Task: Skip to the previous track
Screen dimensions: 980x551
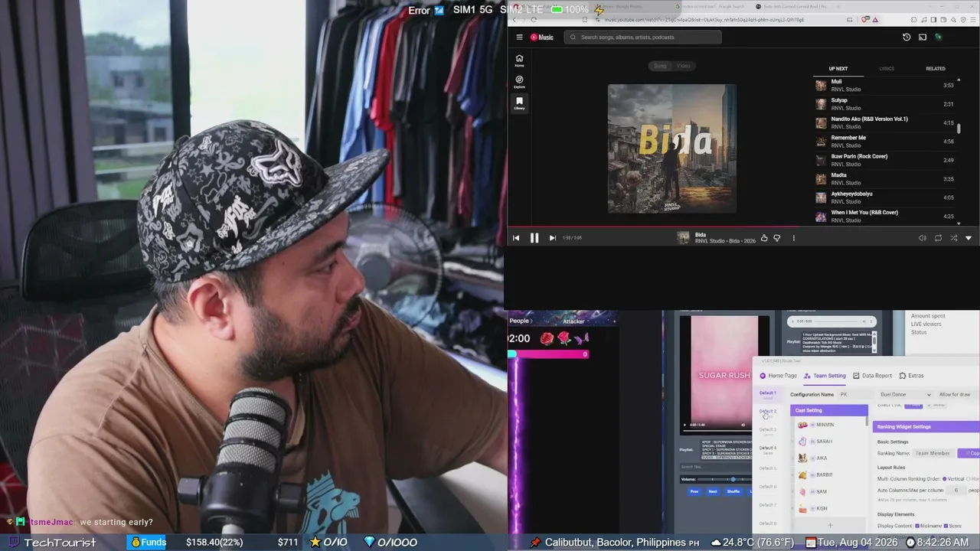Action: point(516,238)
